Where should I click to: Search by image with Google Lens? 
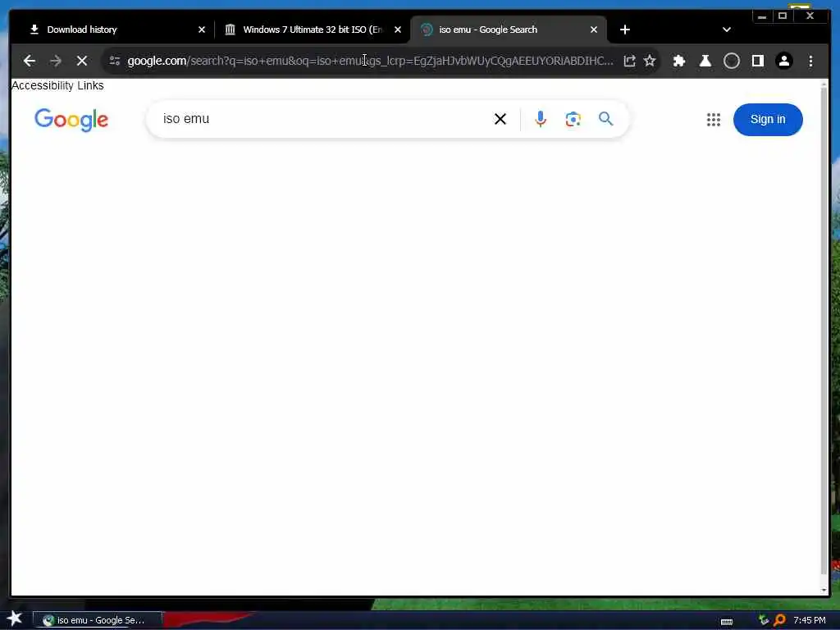573,119
